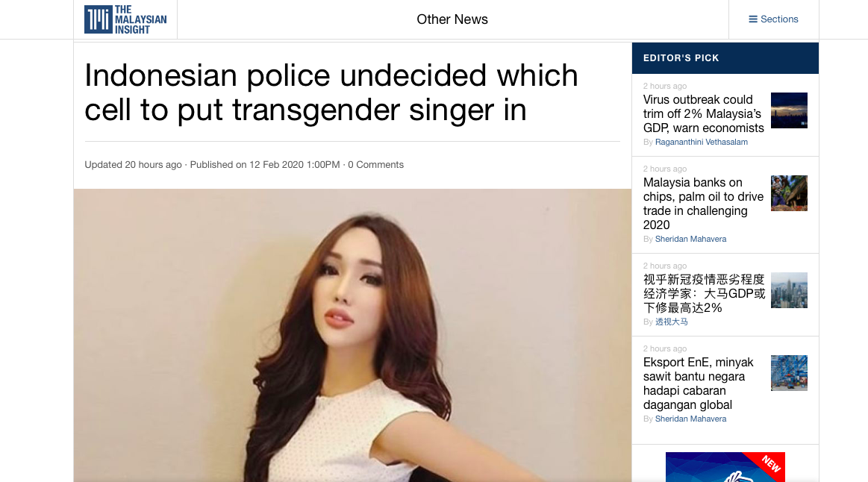The image size is (868, 482).
Task: Open the main article photo
Action: (x=352, y=335)
